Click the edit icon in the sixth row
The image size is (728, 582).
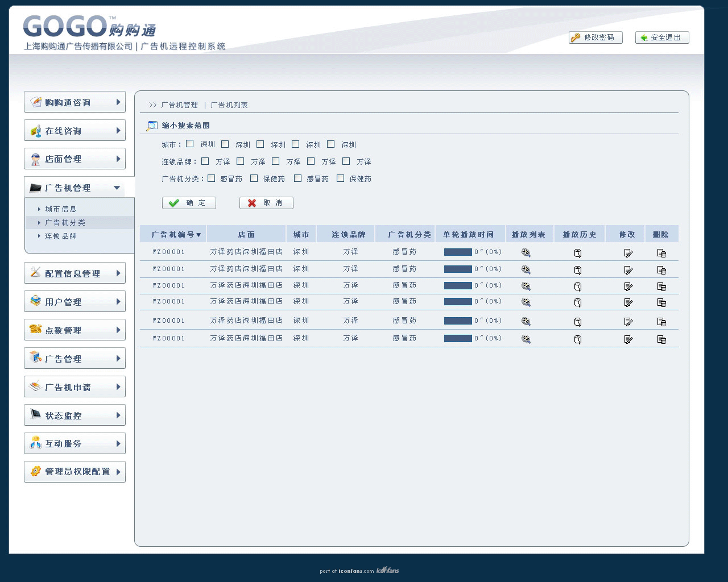pyautogui.click(x=628, y=339)
